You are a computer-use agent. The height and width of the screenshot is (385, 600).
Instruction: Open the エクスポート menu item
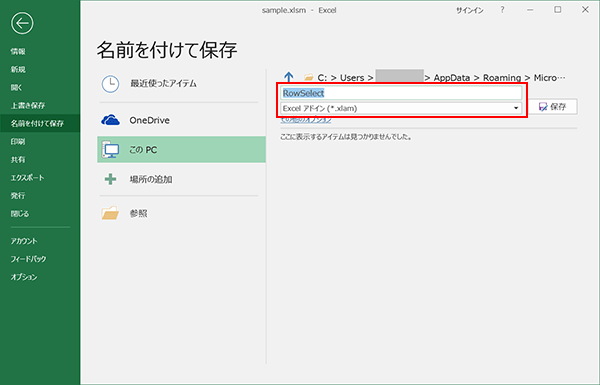click(x=28, y=178)
